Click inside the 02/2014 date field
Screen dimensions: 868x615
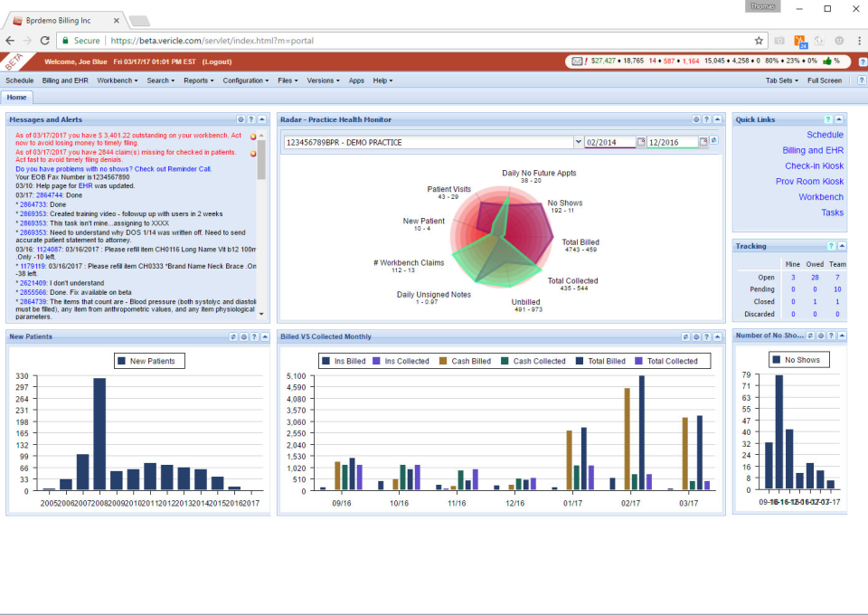(609, 141)
